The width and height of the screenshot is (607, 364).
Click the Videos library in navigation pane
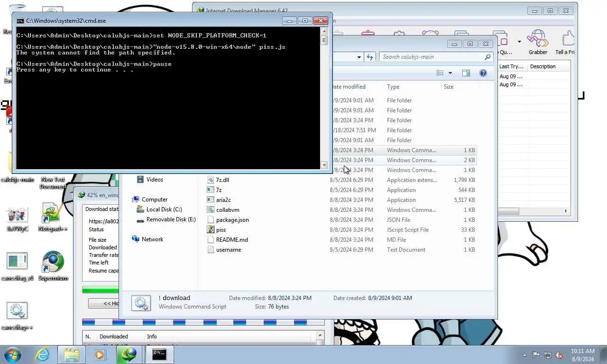point(155,180)
